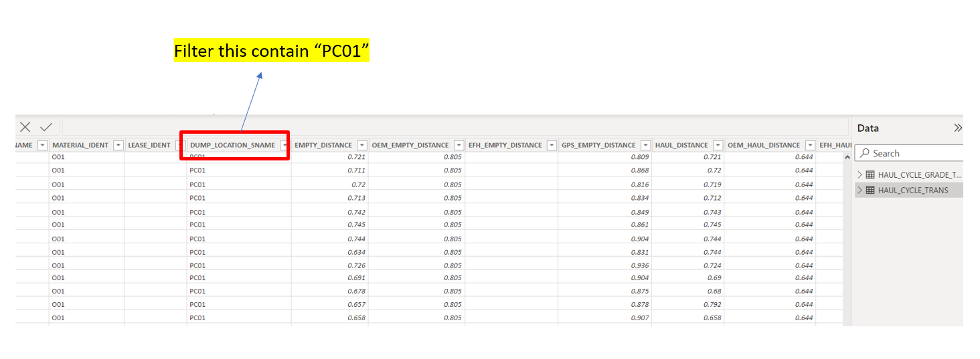Open filter dropdown of HAUL_DISTANCE column
This screenshot has height=359, width=980.
click(x=718, y=145)
